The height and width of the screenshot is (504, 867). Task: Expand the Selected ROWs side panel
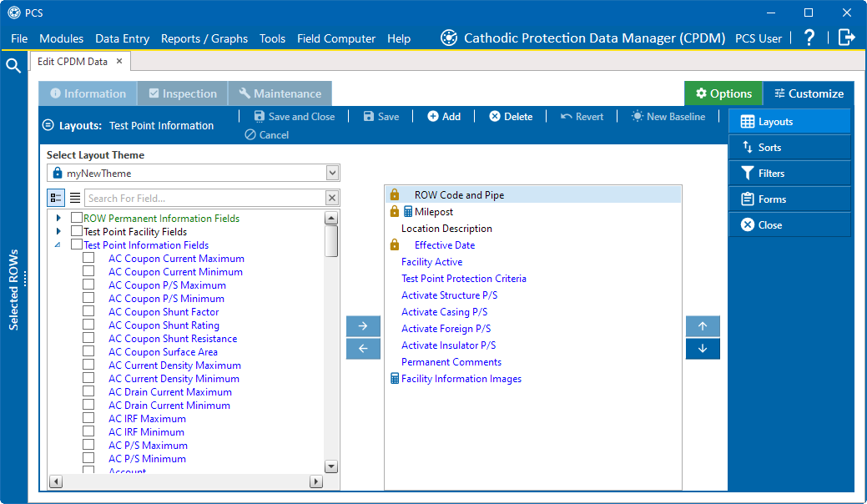(14, 290)
